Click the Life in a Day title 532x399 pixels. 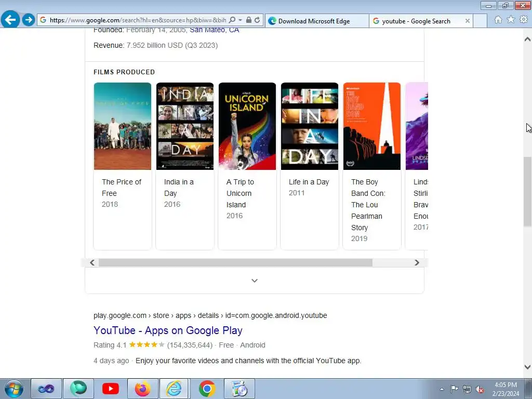309,182
